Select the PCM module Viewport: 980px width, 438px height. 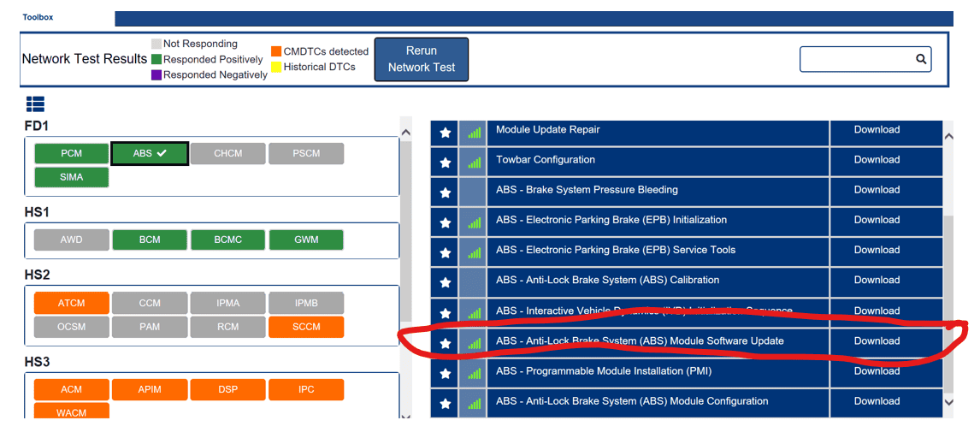click(71, 153)
